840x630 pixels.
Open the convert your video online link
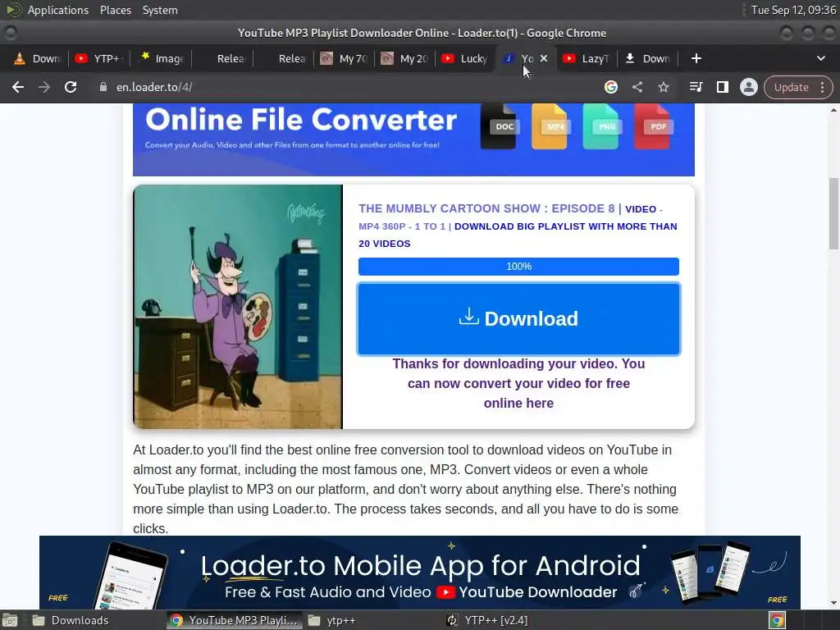click(x=518, y=384)
